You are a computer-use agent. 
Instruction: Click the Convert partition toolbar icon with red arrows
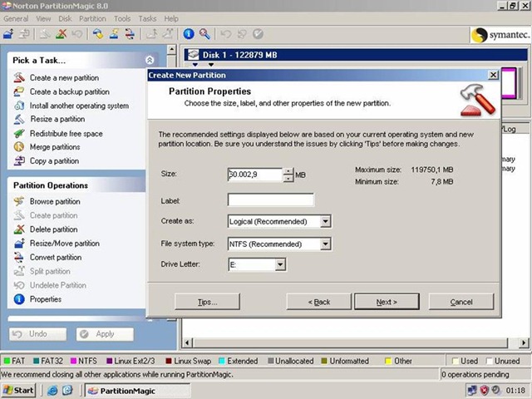pos(130,34)
